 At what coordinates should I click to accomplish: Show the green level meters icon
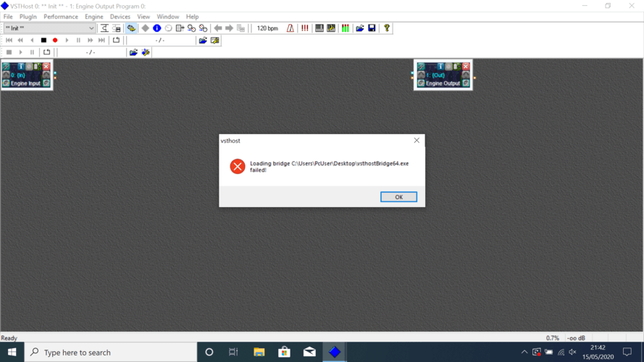coord(346,28)
